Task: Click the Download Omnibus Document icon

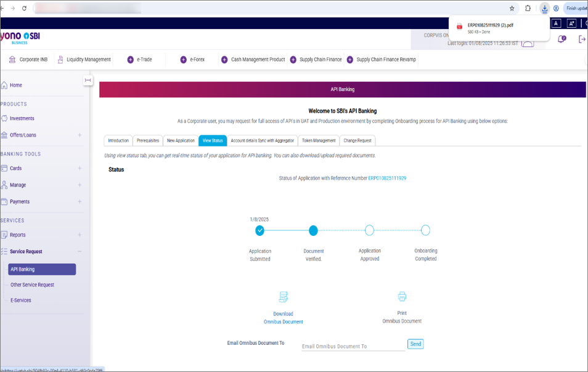Action: click(x=284, y=297)
